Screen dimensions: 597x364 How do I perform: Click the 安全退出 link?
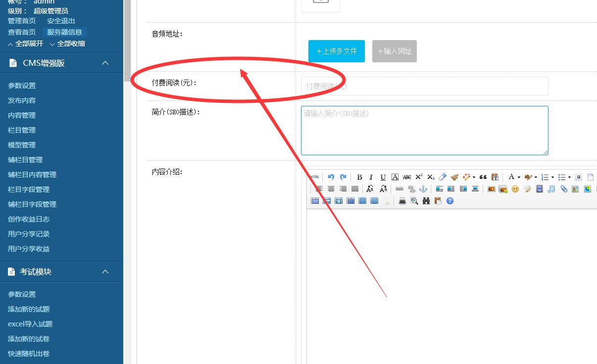click(61, 21)
